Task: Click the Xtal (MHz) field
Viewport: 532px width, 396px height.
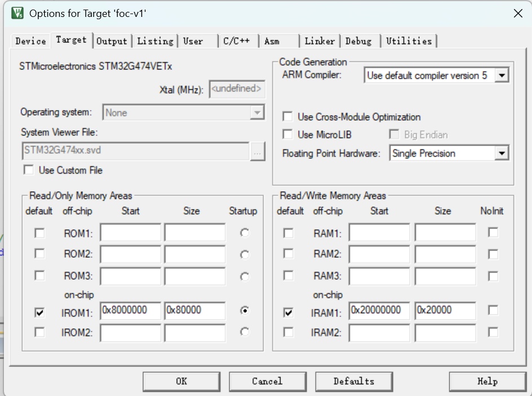Action: (x=237, y=89)
